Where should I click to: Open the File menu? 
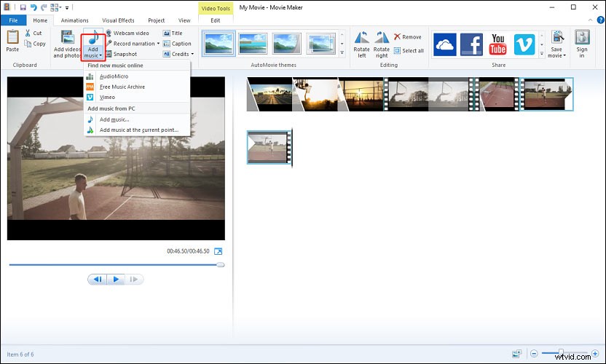pos(13,20)
